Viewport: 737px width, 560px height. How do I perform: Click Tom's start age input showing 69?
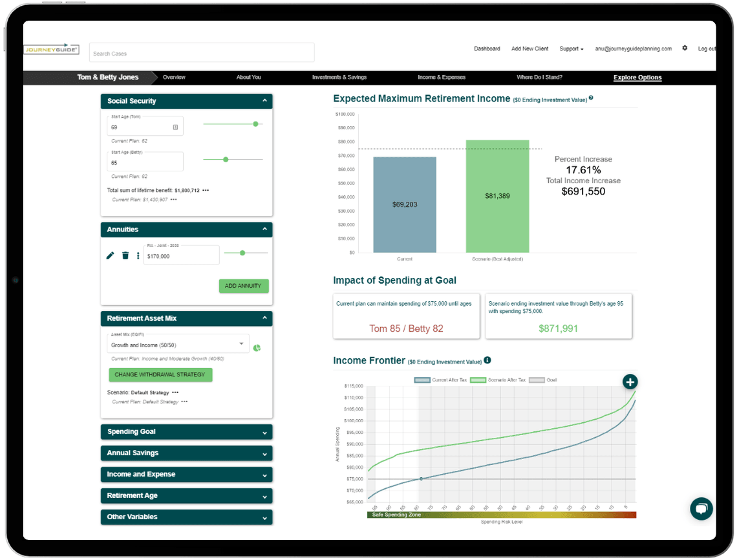(145, 126)
